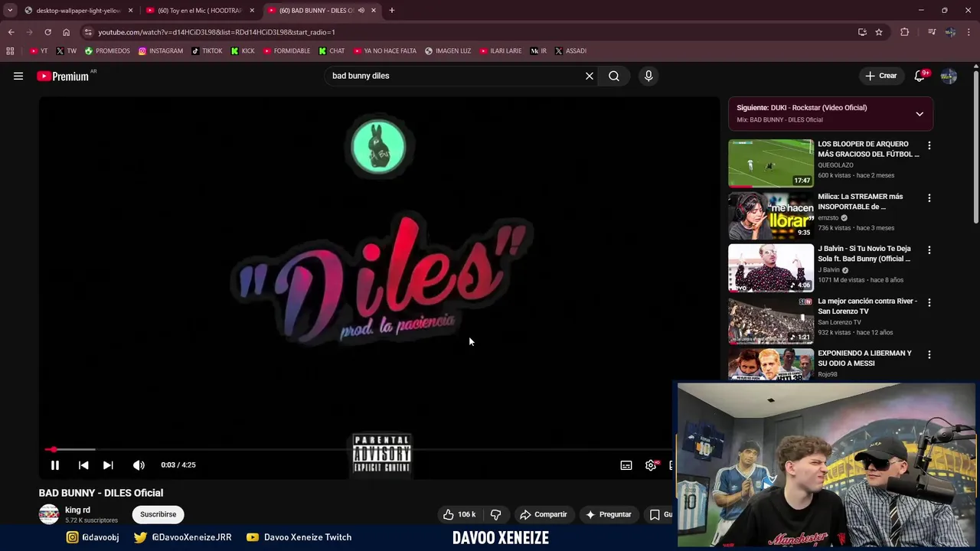Subscribe with the Suscribirse button
Image resolution: width=980 pixels, height=551 pixels.
158,514
